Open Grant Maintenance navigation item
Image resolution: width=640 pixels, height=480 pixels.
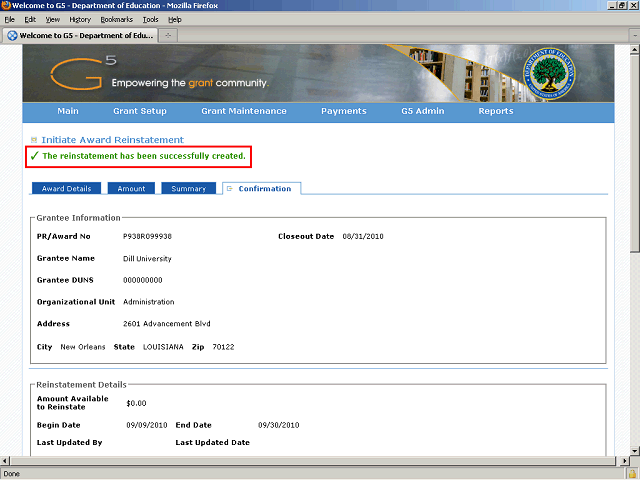click(244, 111)
